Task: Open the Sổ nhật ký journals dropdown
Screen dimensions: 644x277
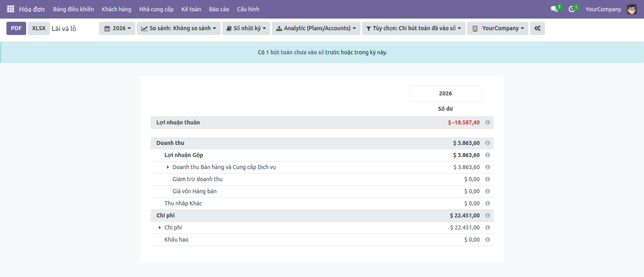Action: 246,28
